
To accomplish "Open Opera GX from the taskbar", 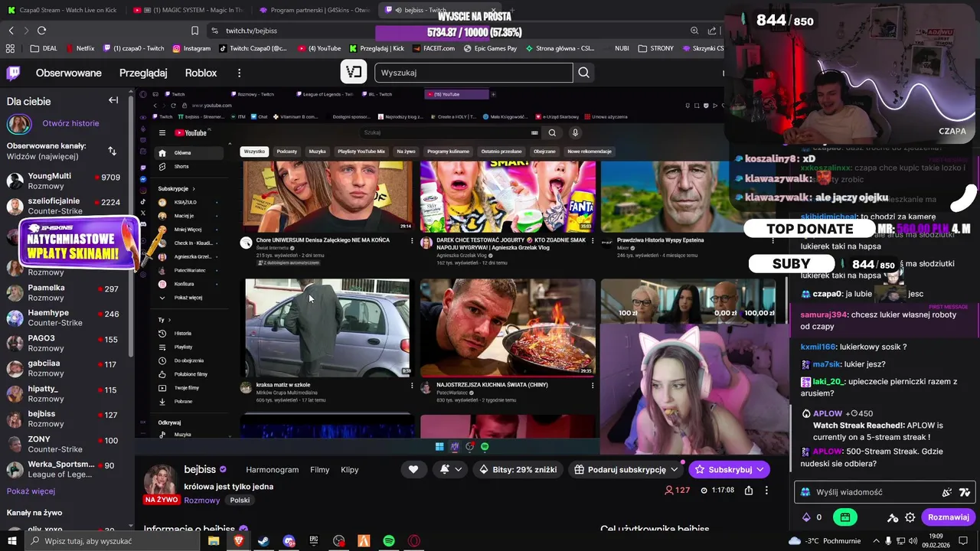I will (414, 541).
